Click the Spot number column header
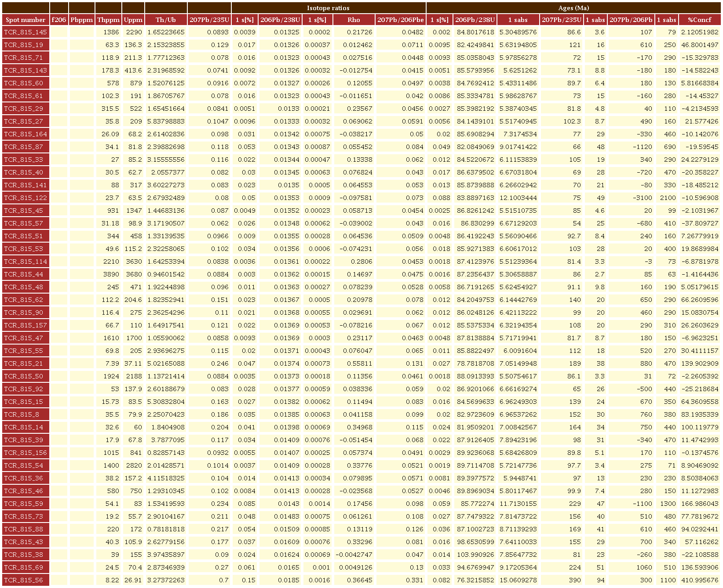 (26, 20)
